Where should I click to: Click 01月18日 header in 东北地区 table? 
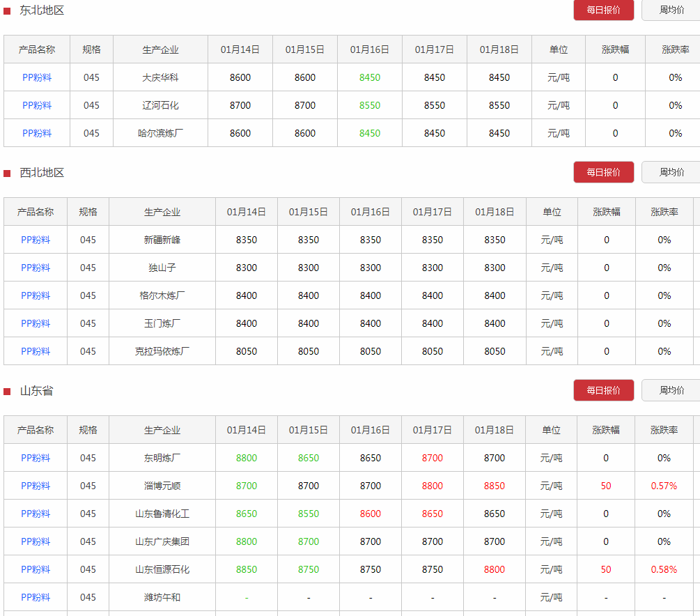[499, 49]
